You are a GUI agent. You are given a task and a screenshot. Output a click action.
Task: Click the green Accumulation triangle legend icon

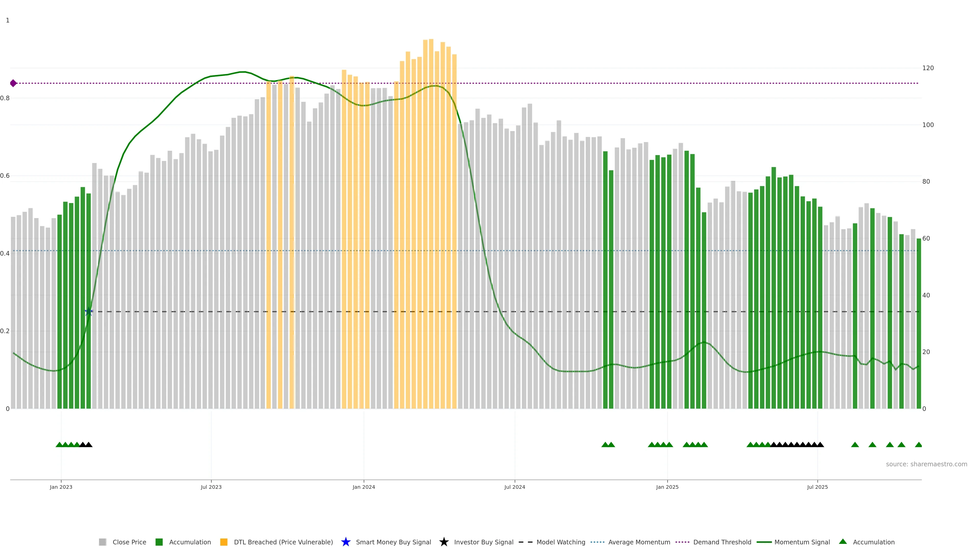[x=843, y=542]
